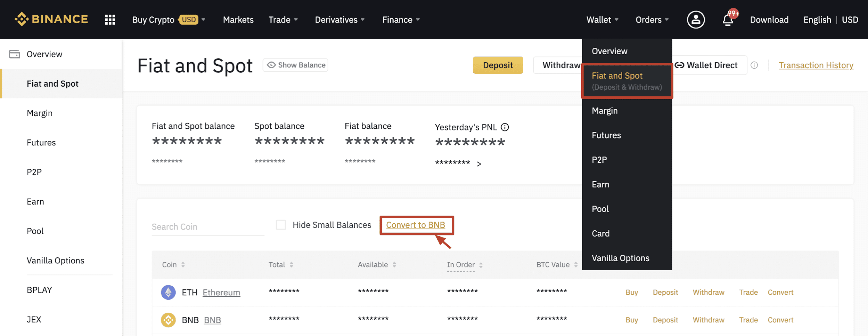Select Futures in Wallet dropdown
This screenshot has height=336, width=868.
point(627,135)
